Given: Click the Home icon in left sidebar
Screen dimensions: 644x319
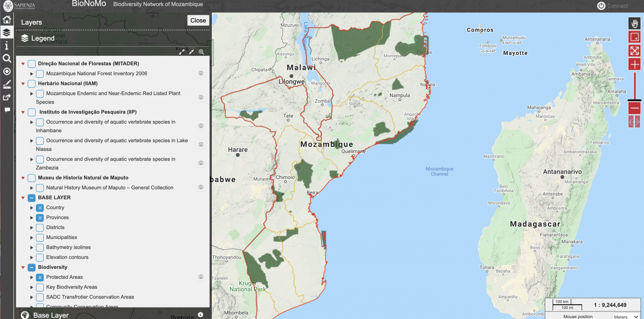Looking at the screenshot, I should 7,20.
